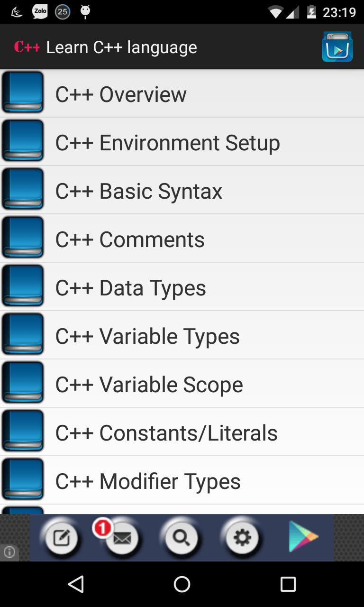The height and width of the screenshot is (607, 364).
Task: Tap the Back navigation button
Action: tap(75, 585)
